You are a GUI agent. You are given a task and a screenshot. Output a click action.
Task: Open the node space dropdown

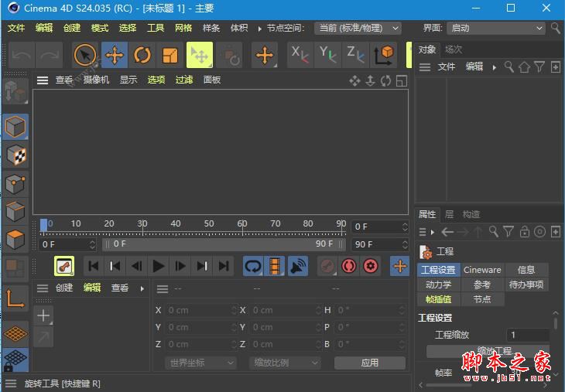coord(358,28)
